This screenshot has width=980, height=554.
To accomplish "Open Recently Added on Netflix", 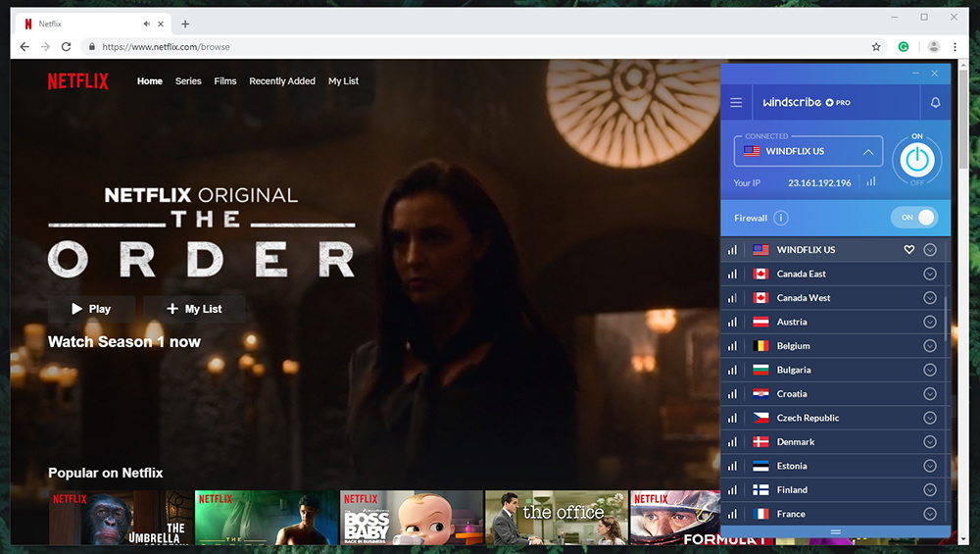I will [x=282, y=81].
